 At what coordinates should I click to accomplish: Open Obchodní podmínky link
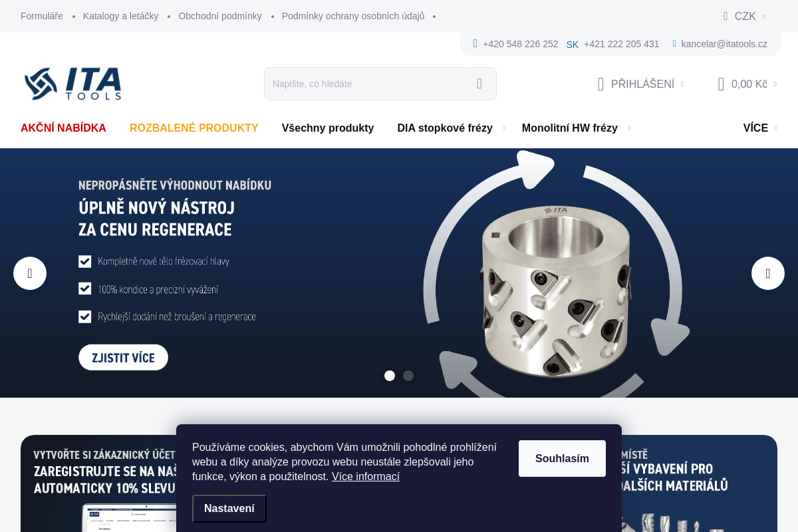pyautogui.click(x=220, y=16)
